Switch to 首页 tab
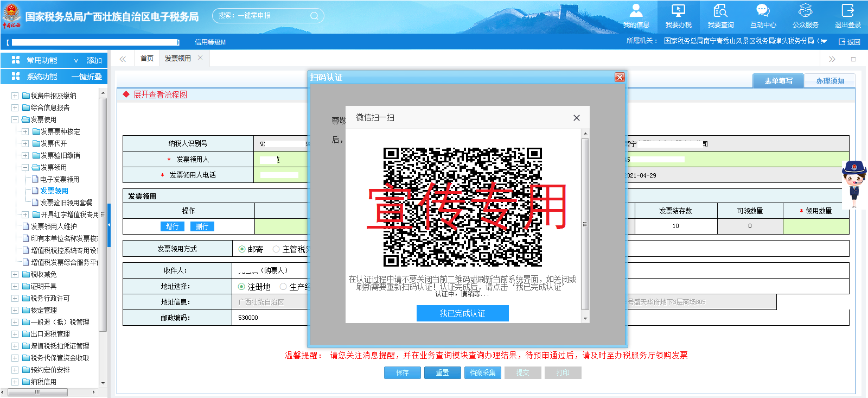 click(x=146, y=59)
